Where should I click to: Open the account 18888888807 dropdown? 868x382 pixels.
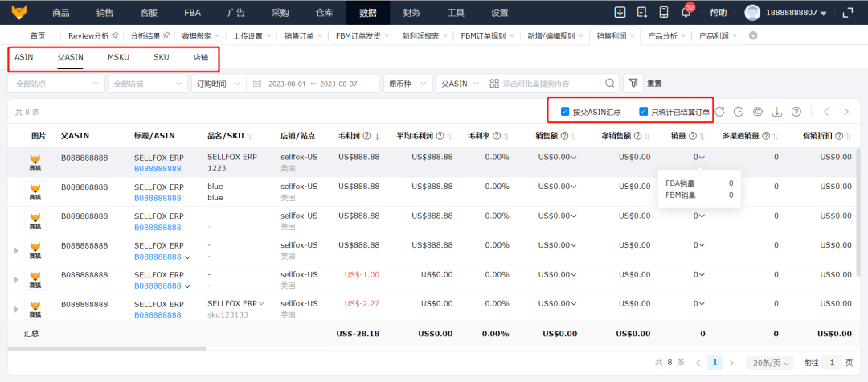(x=796, y=13)
